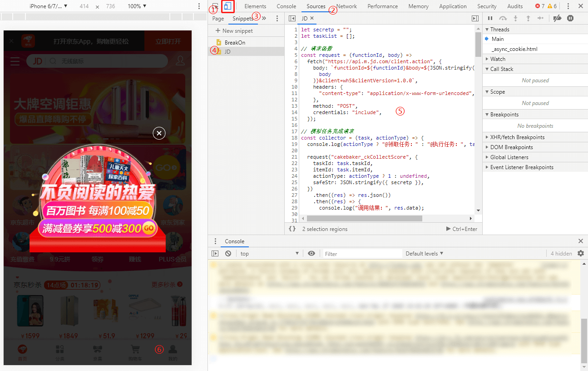Show more navigator tabs chevron

click(x=264, y=19)
